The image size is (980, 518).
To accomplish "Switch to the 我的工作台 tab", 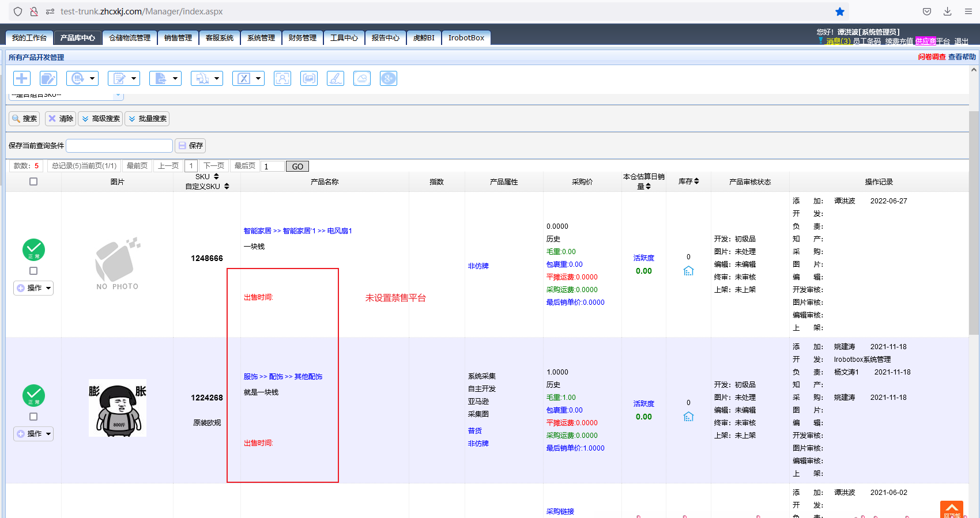I will 29,38.
